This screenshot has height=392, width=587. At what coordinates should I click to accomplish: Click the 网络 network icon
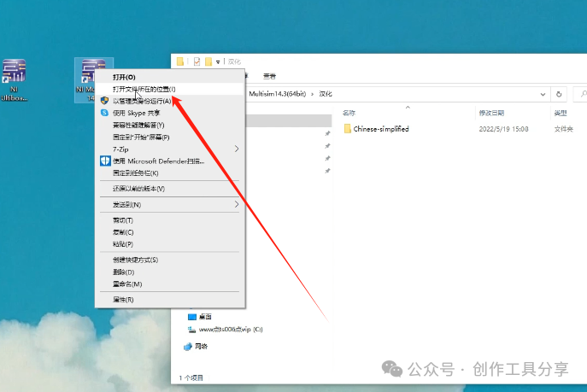(x=188, y=347)
